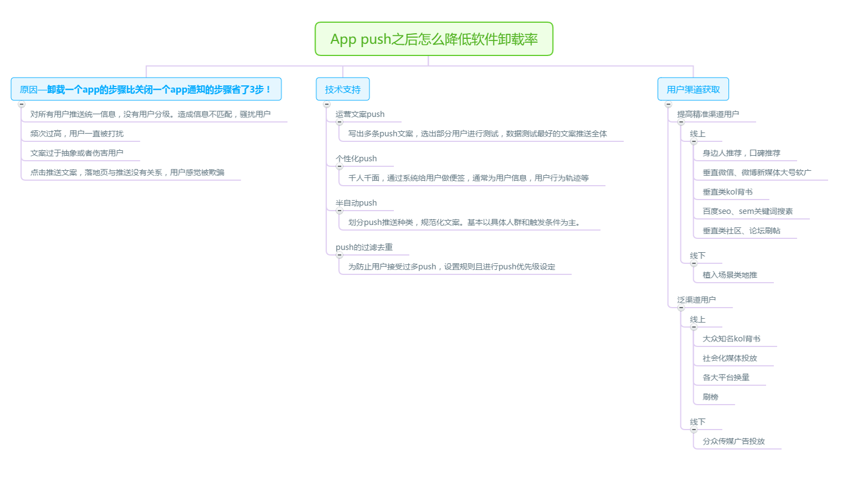
Task: Select the 分众传媒广告投放 node
Action: pos(733,441)
